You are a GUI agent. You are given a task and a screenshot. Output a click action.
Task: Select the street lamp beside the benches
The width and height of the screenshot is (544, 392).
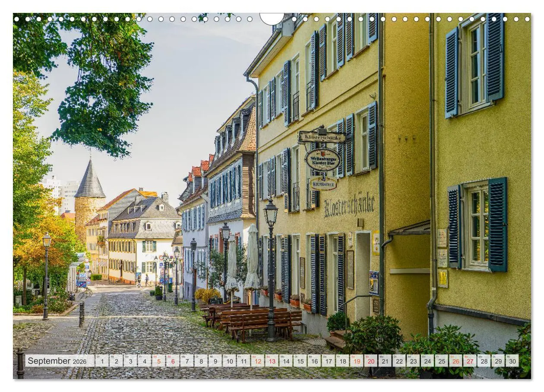pyautogui.click(x=271, y=246)
